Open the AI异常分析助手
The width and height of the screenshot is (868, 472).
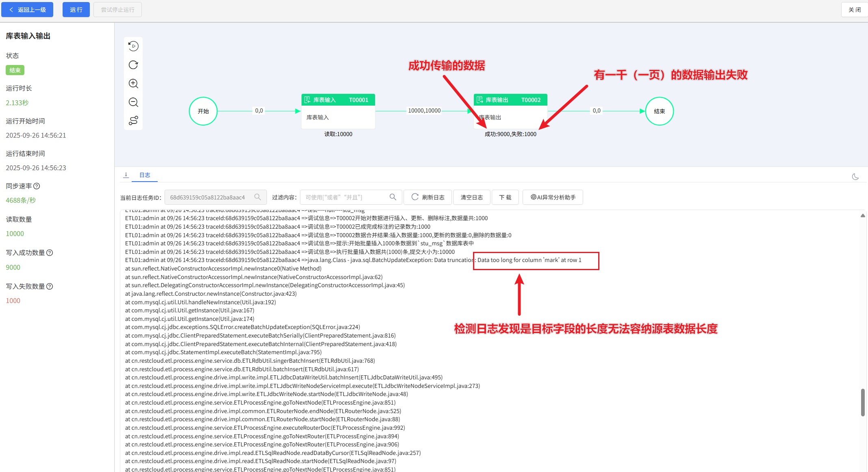coord(553,197)
